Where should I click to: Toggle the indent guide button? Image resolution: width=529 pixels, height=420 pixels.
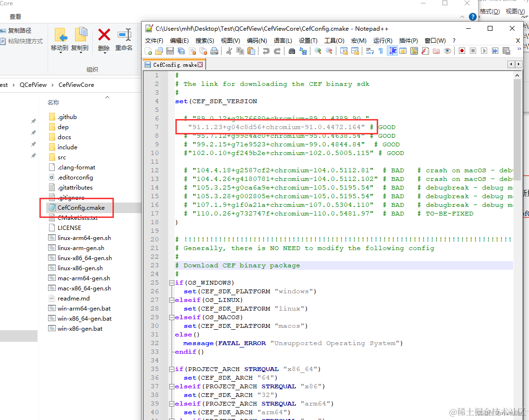point(392,51)
